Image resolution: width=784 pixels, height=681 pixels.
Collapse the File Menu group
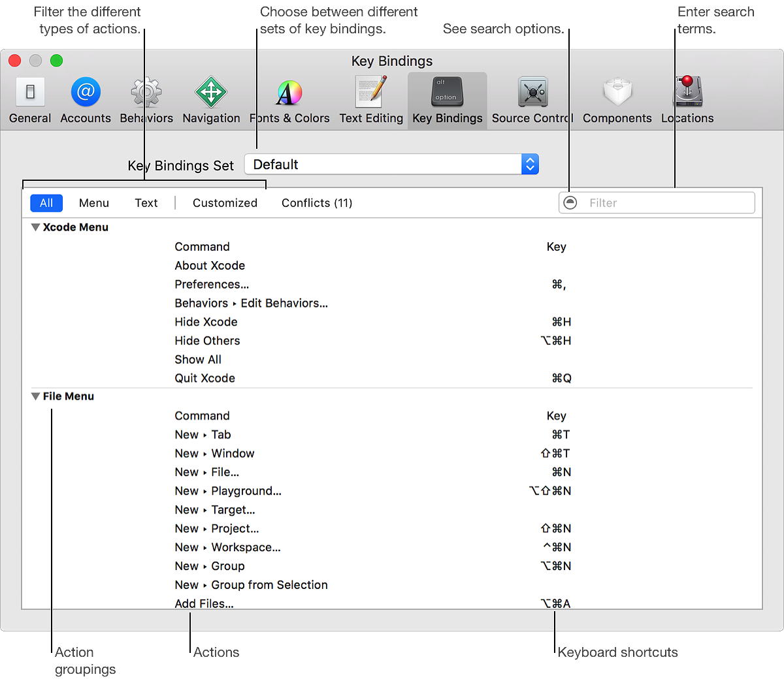coord(36,396)
